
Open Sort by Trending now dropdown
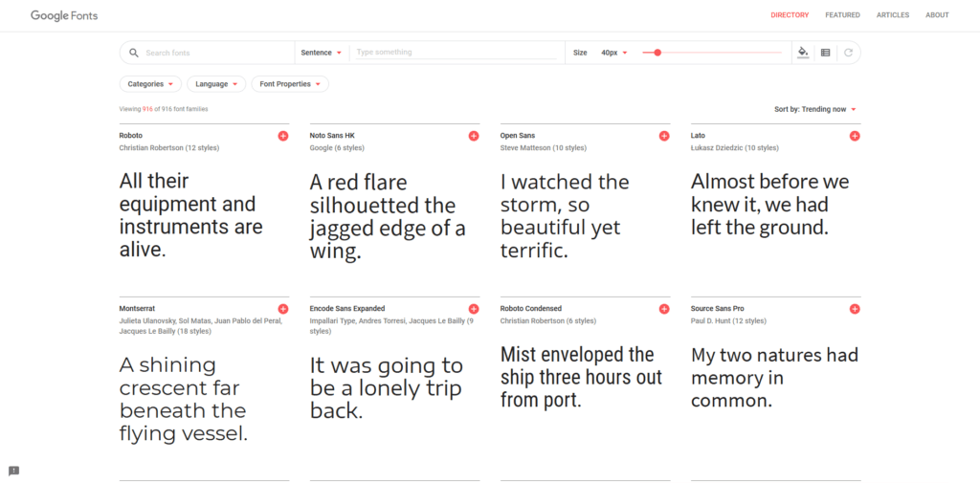click(815, 109)
